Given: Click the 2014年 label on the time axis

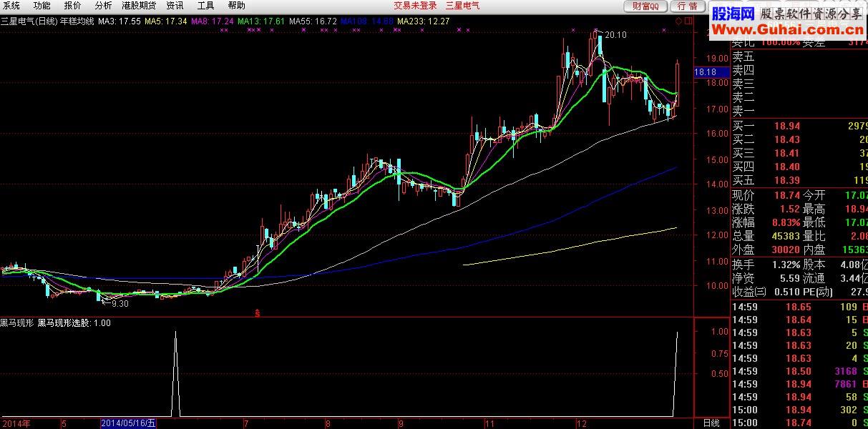Looking at the screenshot, I should [x=16, y=423].
